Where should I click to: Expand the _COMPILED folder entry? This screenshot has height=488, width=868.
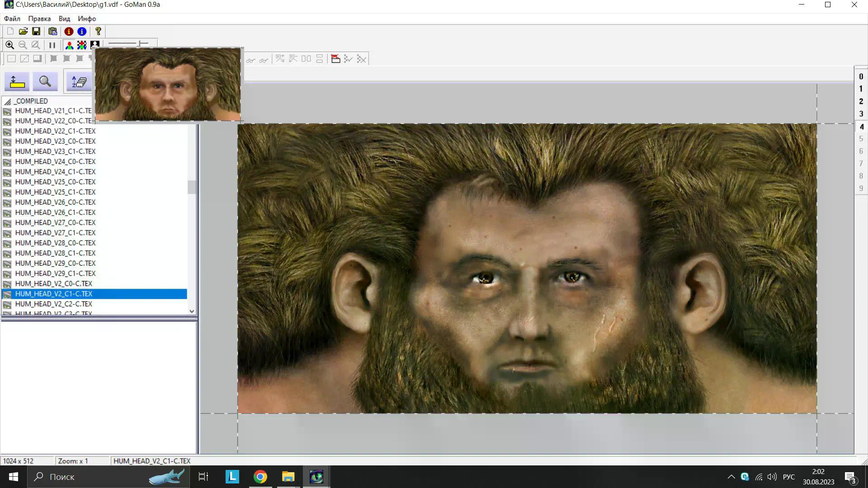click(31, 101)
